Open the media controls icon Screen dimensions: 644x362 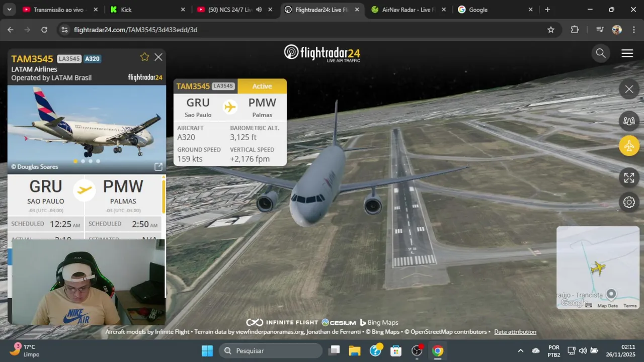(x=600, y=30)
